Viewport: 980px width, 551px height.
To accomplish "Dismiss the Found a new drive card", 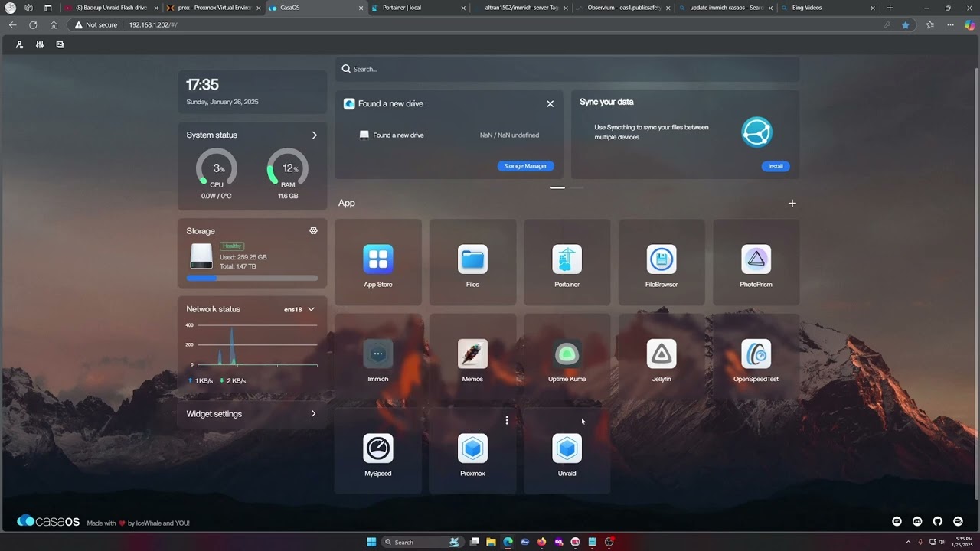I will (550, 103).
